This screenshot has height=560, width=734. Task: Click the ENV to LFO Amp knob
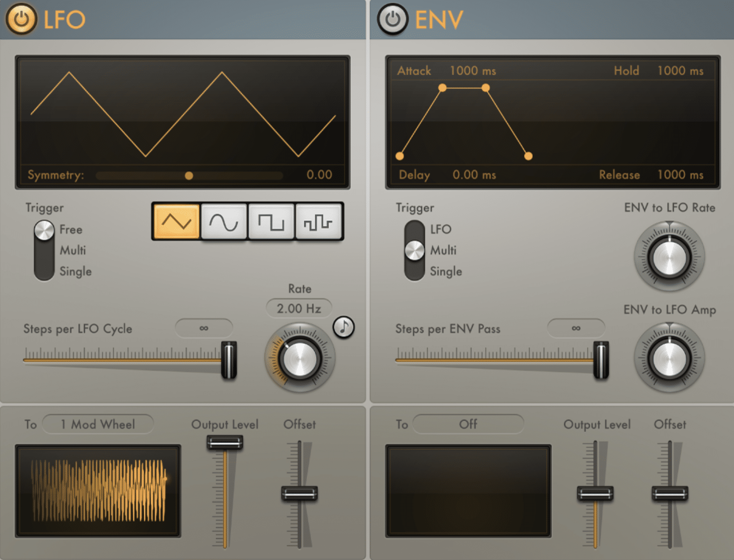(x=669, y=358)
